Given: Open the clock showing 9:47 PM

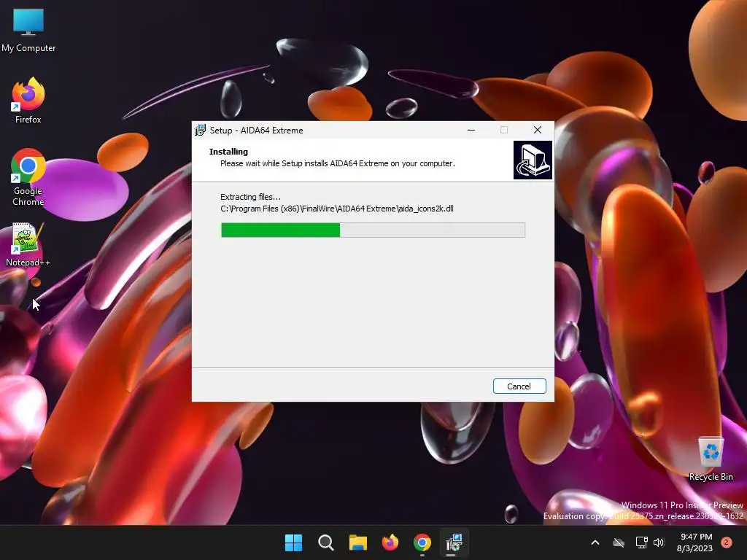Looking at the screenshot, I should pyautogui.click(x=694, y=542).
